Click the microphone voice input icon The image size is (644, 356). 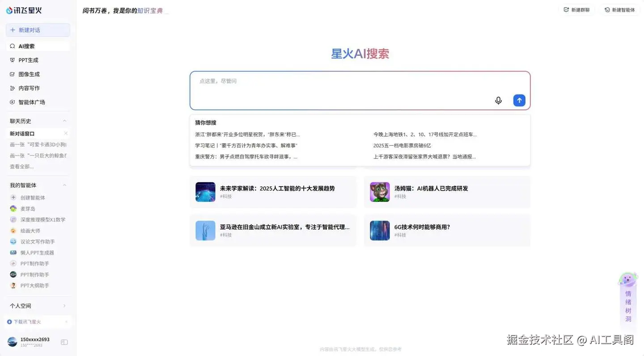pyautogui.click(x=498, y=101)
